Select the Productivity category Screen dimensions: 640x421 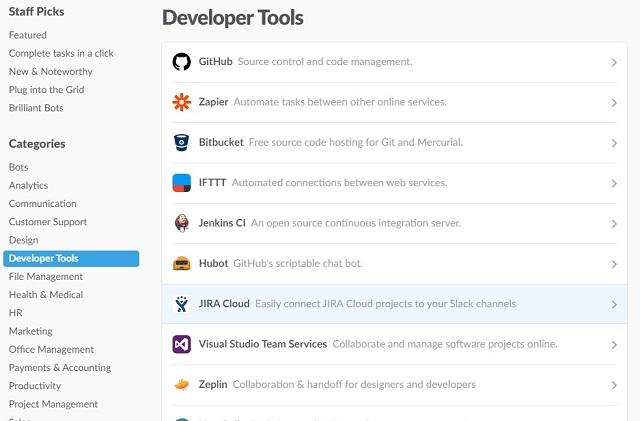tap(35, 386)
